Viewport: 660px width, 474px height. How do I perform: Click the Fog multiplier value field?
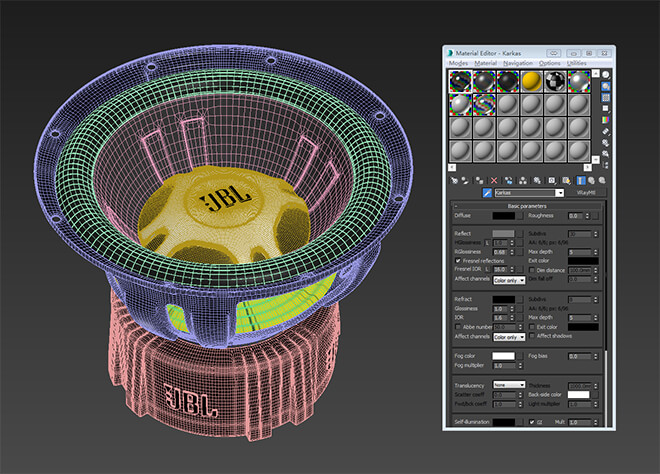point(505,366)
